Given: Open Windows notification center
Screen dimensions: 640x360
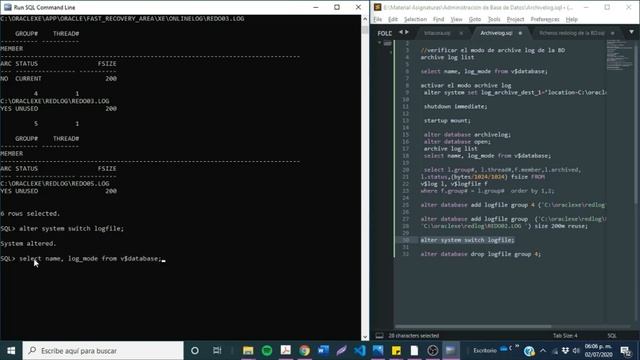Looking at the screenshot, I should pos(625,351).
